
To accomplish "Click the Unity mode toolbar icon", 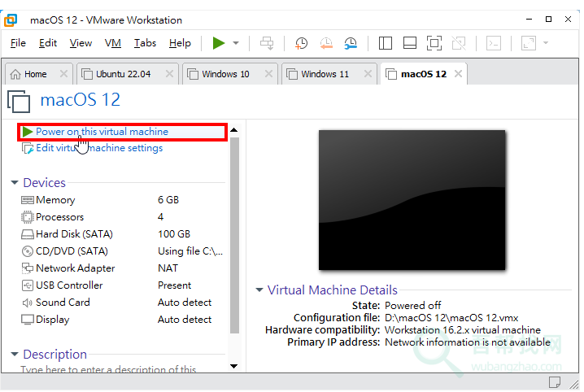I will 459,43.
